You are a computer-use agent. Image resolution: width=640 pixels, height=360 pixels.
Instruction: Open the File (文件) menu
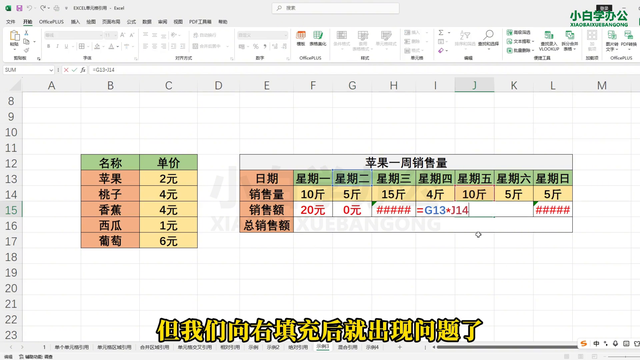click(11, 22)
